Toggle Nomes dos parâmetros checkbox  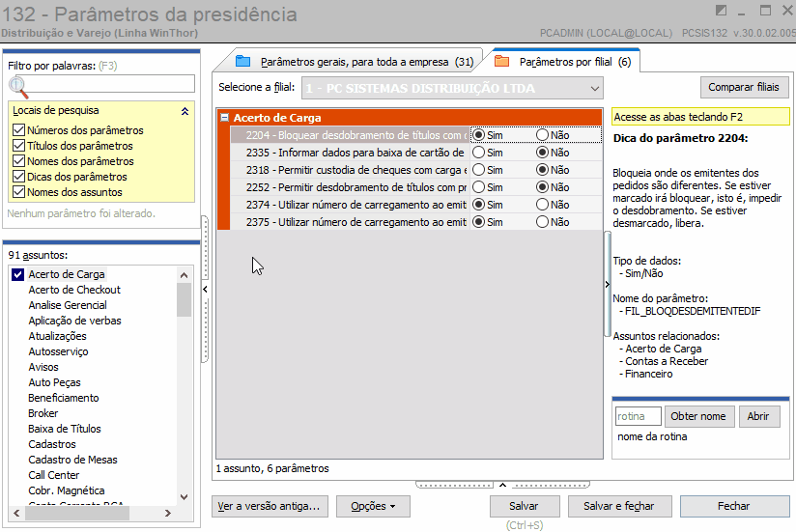tap(18, 161)
